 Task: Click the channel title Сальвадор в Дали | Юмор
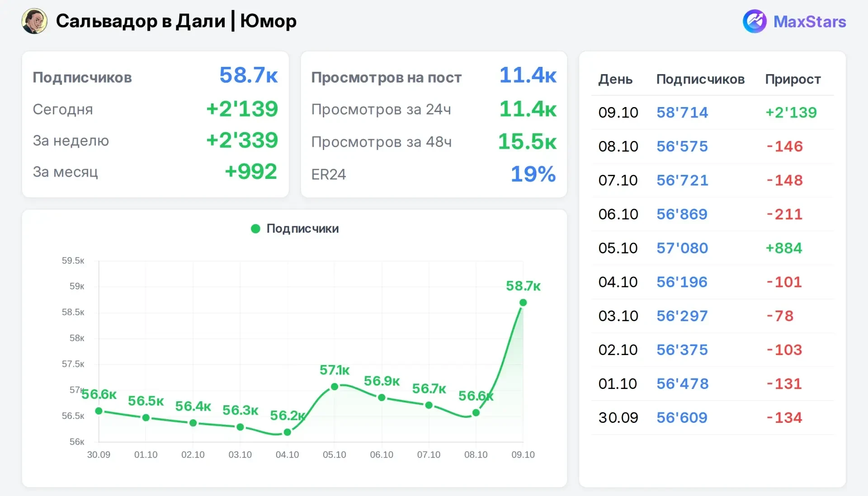(x=176, y=21)
